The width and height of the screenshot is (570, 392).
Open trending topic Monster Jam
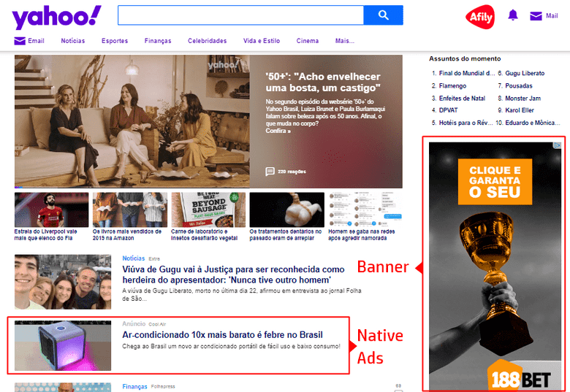click(x=522, y=99)
